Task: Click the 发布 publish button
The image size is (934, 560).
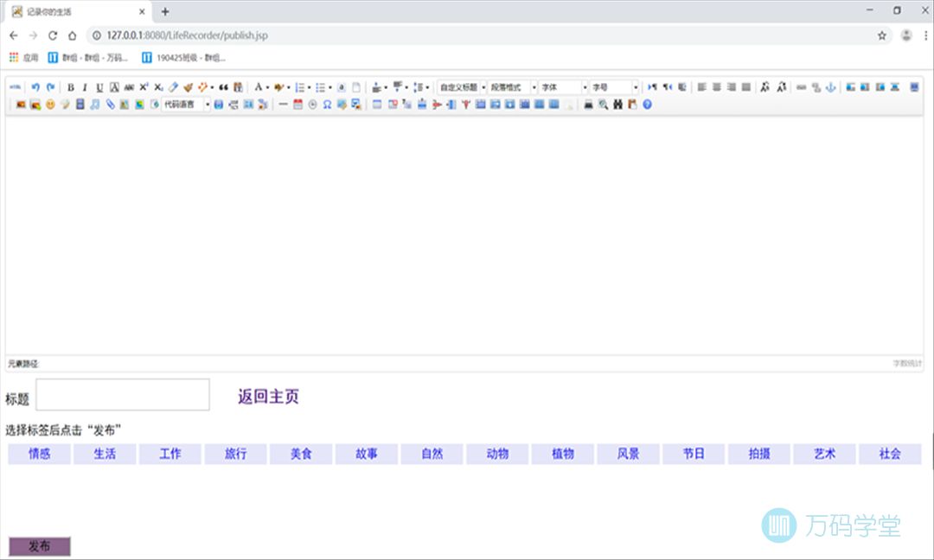Action: click(39, 546)
